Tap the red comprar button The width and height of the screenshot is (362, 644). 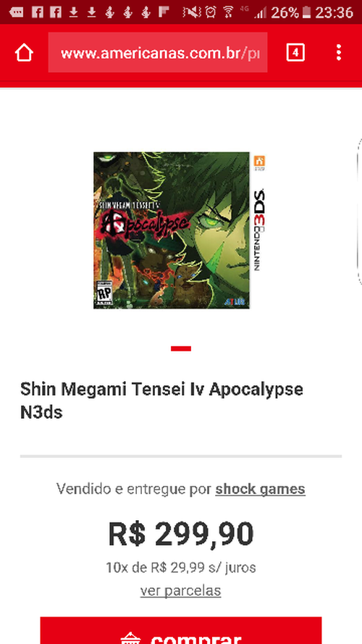click(x=180, y=630)
